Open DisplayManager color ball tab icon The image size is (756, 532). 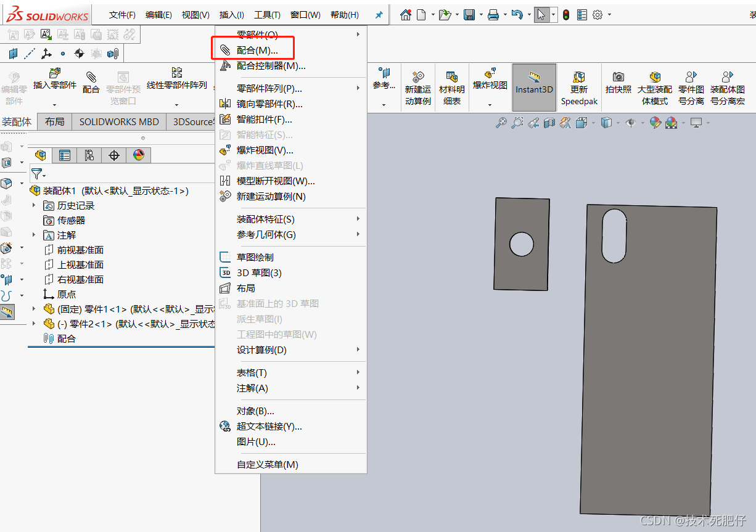point(138,155)
